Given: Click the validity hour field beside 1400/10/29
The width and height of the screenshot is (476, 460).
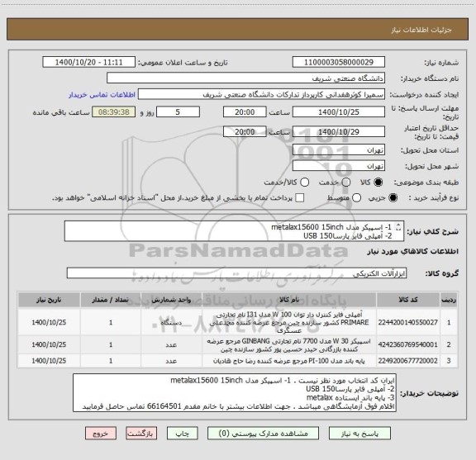Looking at the screenshot, I should point(245,131).
